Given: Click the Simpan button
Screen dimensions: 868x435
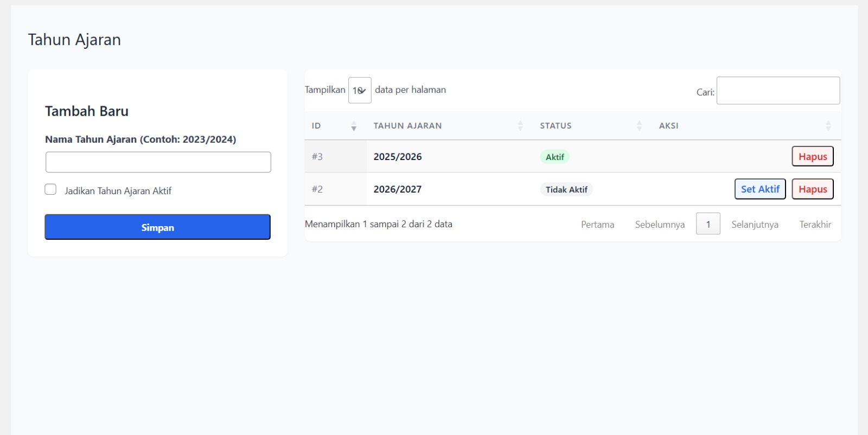Looking at the screenshot, I should click(157, 227).
